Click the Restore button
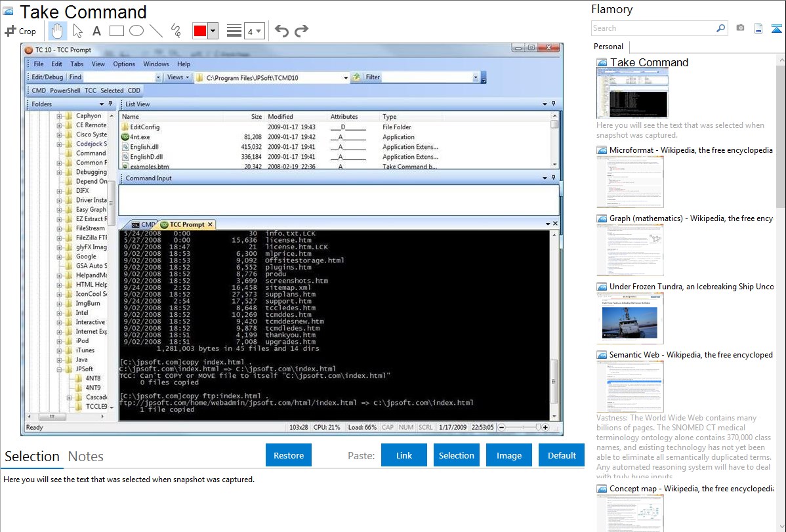786x532 pixels. 289,455
